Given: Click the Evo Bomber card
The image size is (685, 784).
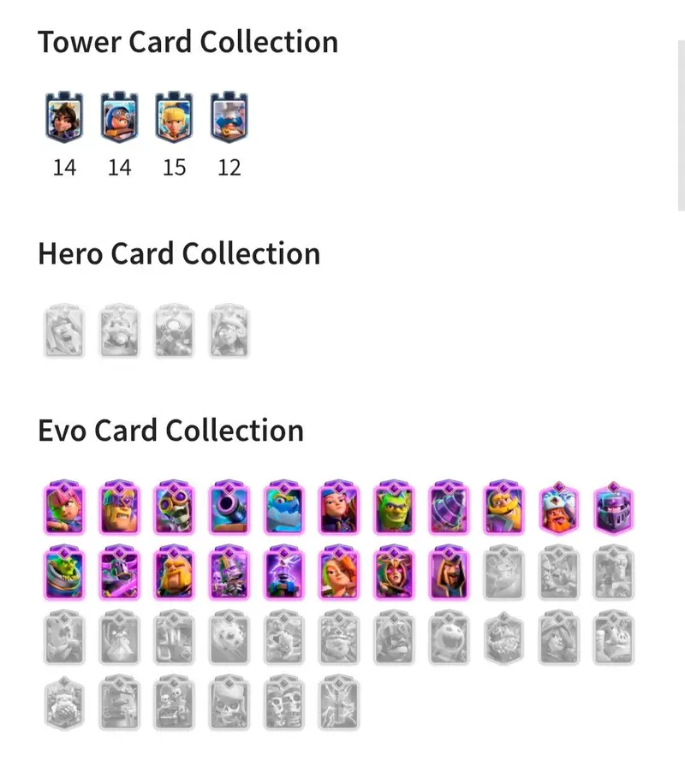Looking at the screenshot, I should coord(174,508).
